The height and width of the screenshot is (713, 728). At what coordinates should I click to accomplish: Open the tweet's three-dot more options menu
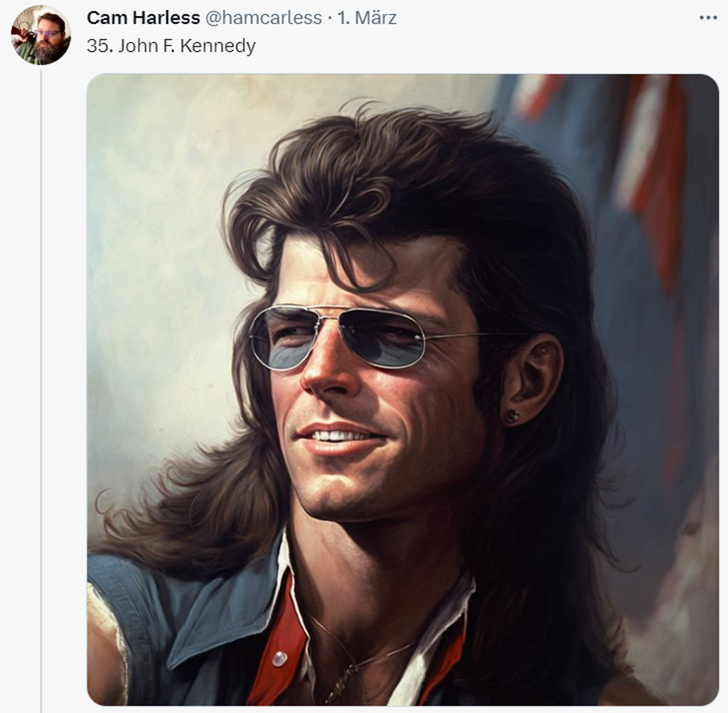(708, 18)
